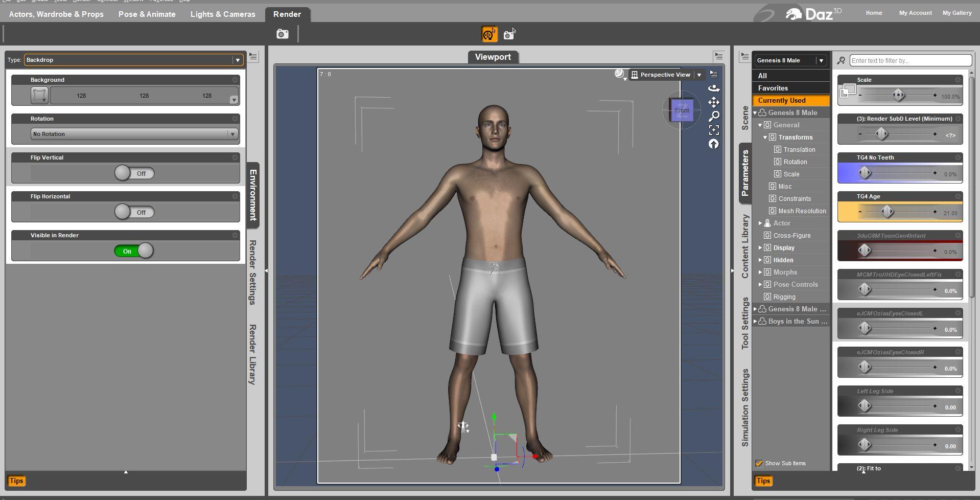This screenshot has width=980, height=500.
Task: Open the Render Library side tab
Action: [252, 354]
